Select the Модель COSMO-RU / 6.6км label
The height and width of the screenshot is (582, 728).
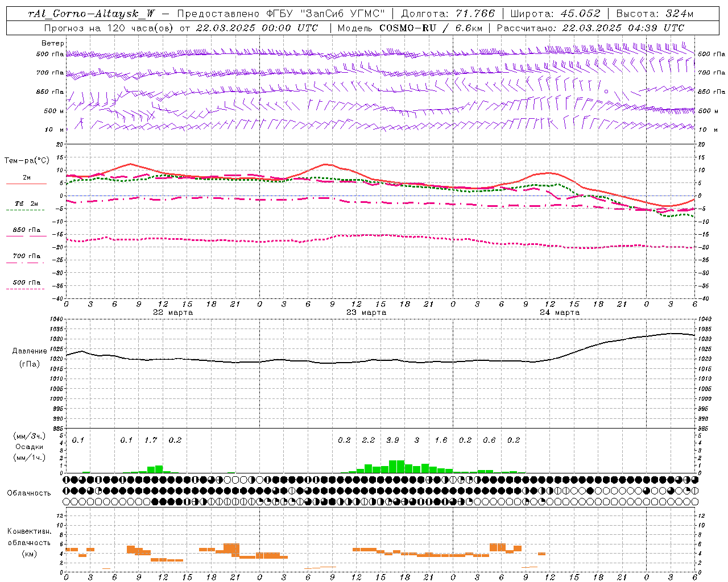click(410, 28)
